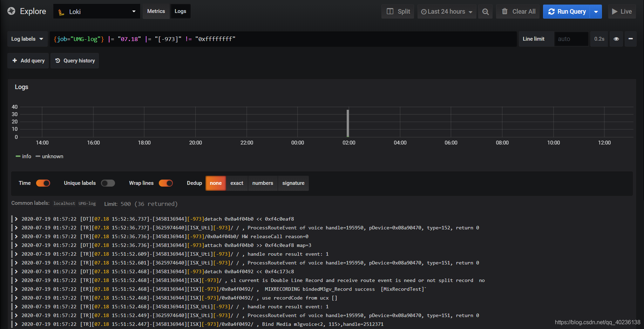Screen dimensions: 644x329
Task: Expand log row with type=152 ProcessRouteEvent
Action: point(16,228)
